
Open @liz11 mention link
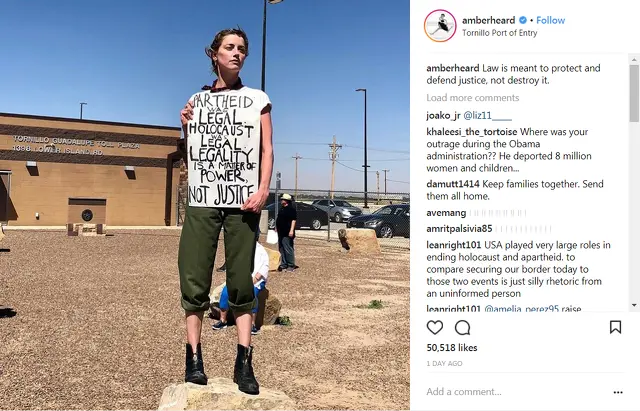(x=487, y=116)
